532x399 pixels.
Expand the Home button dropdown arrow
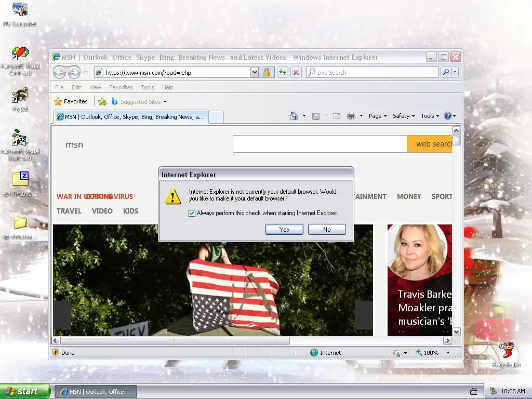pyautogui.click(x=304, y=116)
